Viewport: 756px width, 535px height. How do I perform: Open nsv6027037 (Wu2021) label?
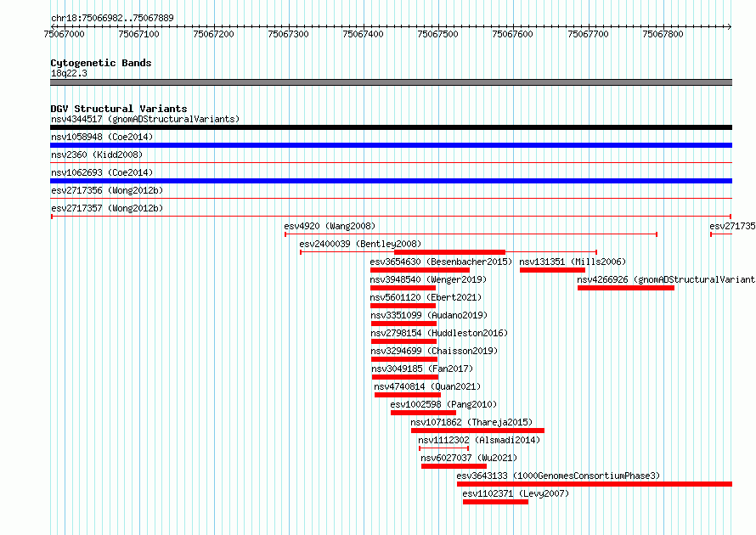469,458
